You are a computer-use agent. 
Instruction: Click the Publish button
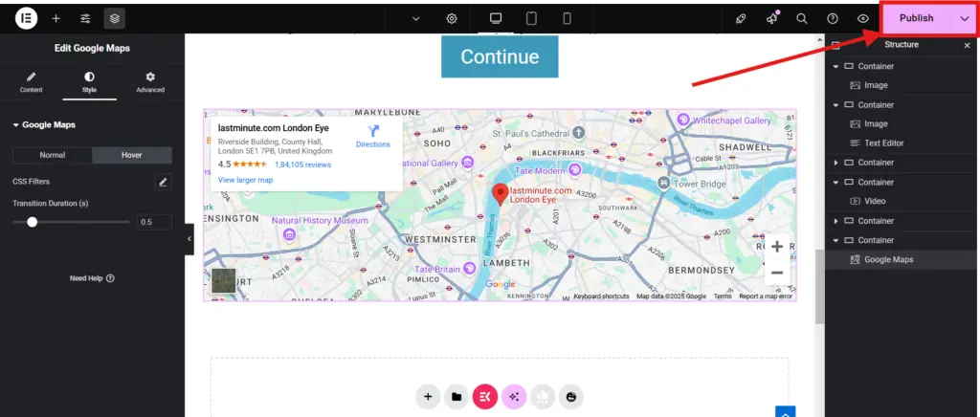click(916, 18)
